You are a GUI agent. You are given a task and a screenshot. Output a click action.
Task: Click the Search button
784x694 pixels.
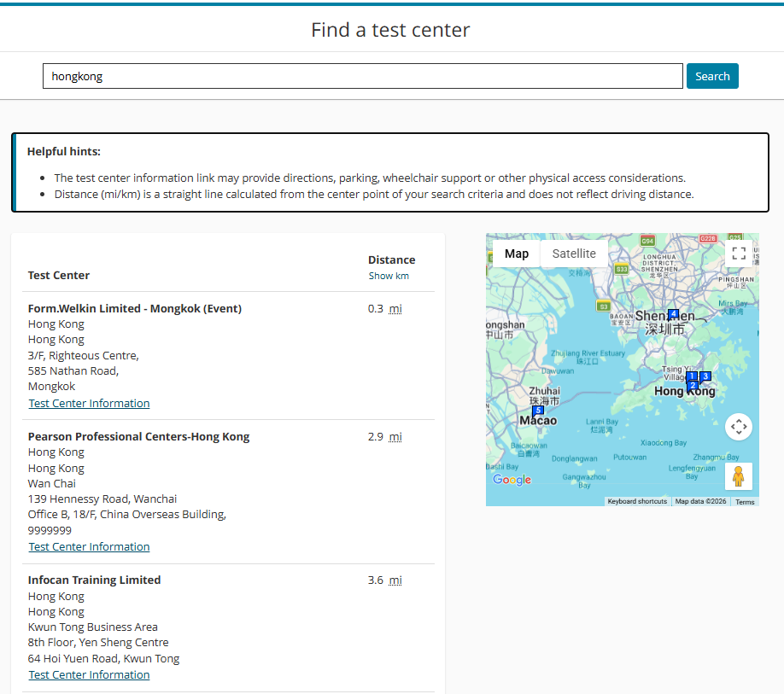click(712, 76)
